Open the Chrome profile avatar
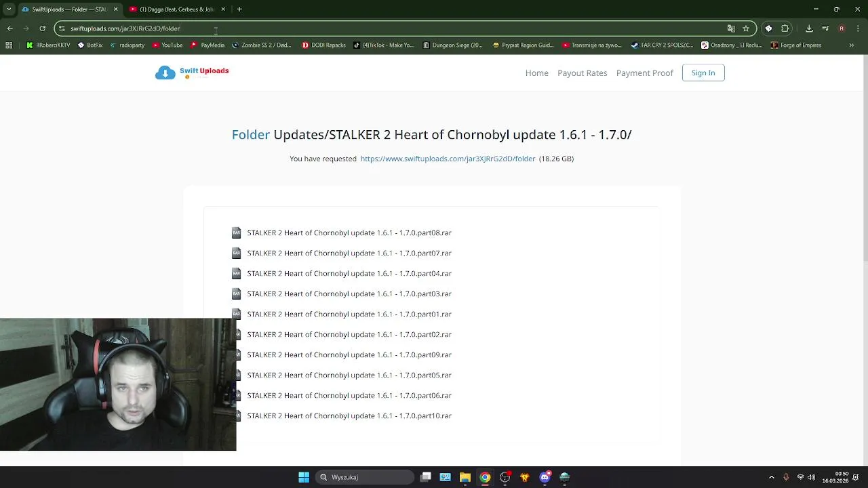 [x=842, y=28]
